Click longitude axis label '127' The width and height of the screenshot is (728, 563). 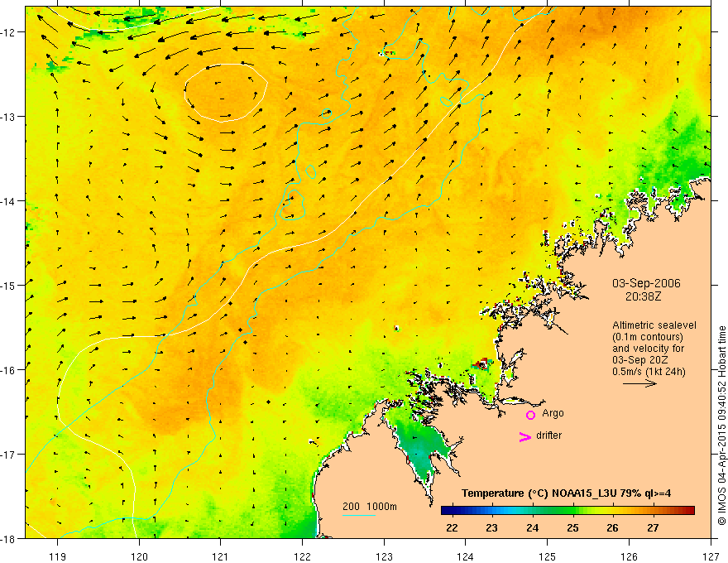click(x=711, y=556)
